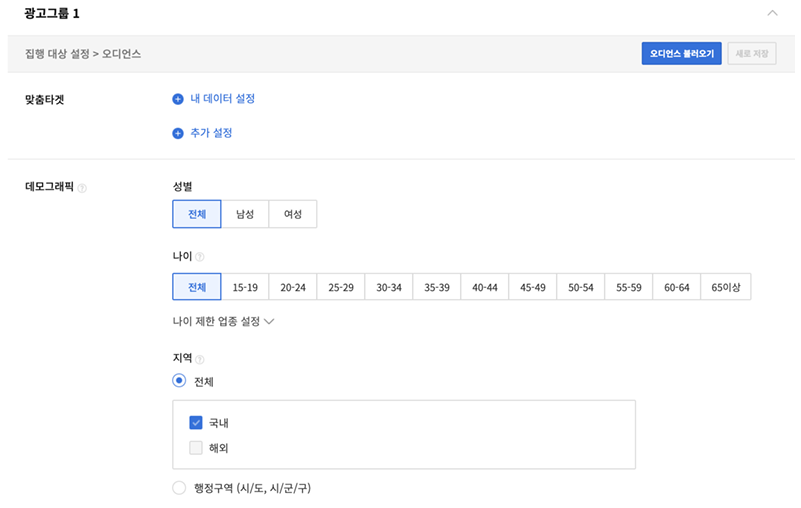Select age range 20-24
The width and height of the screenshot is (801, 508).
click(293, 287)
